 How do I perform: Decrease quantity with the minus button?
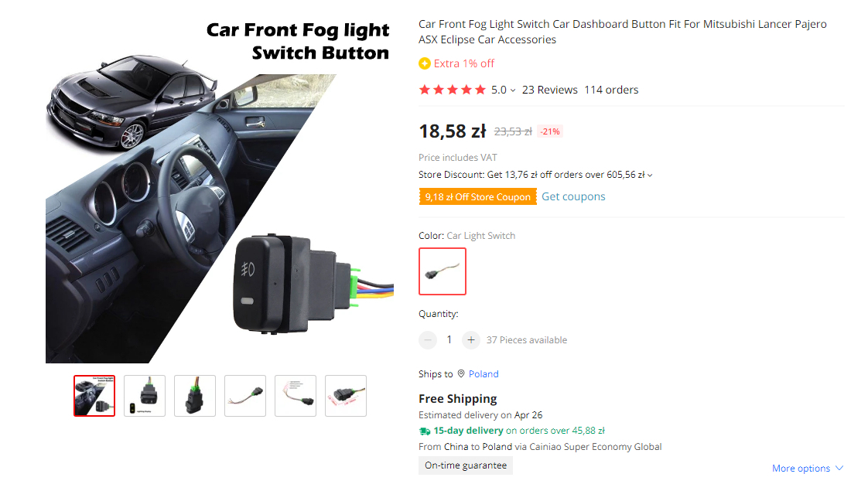pos(428,339)
